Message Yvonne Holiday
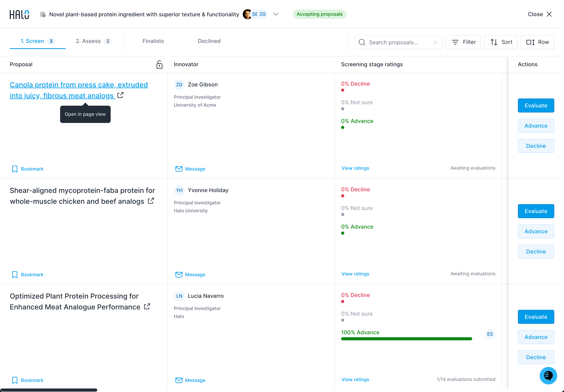Screen dimensions: 564x392 [x=190, y=274]
